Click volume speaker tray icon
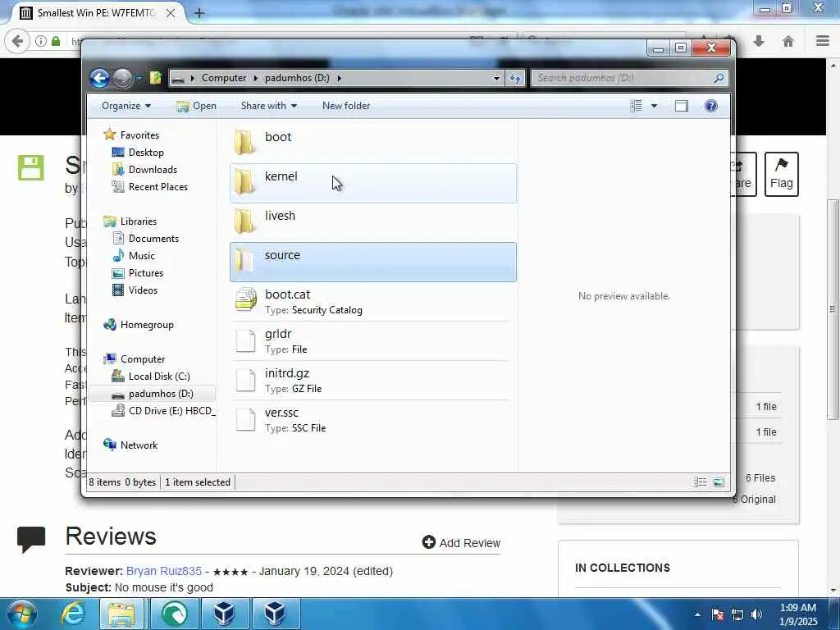The image size is (840, 630). 756,615
